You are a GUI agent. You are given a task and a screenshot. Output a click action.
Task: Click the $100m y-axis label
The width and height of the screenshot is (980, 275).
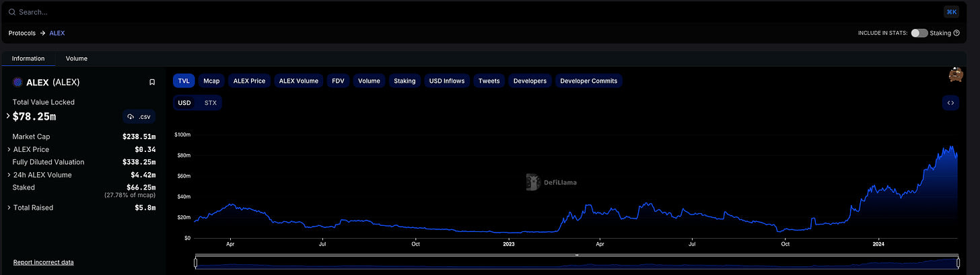[x=182, y=134]
